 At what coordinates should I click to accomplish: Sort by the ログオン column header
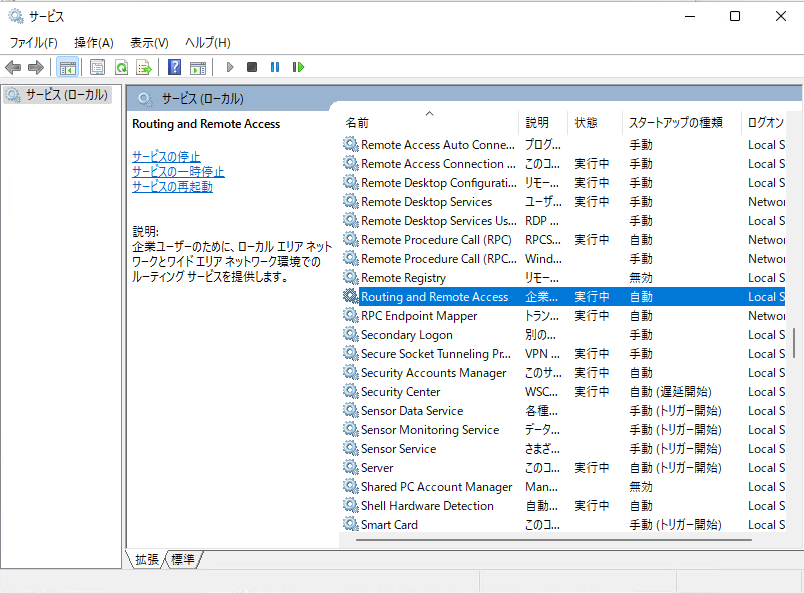tap(765, 123)
